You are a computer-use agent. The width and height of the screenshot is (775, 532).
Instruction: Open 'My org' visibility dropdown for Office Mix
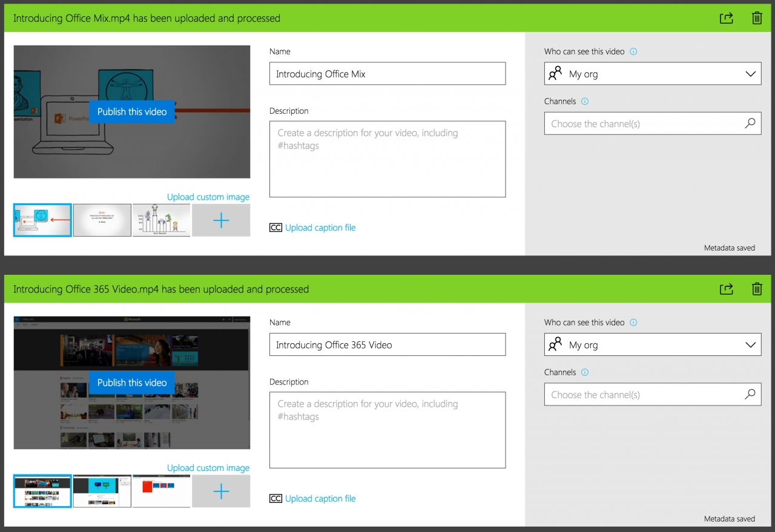(x=653, y=74)
